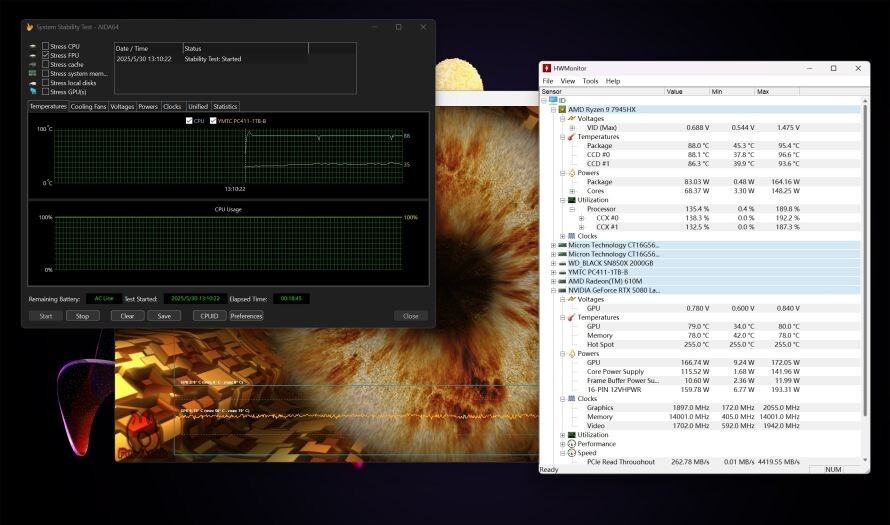Click the memory icon beside Stress system memory
The width and height of the screenshot is (890, 525).
tap(32, 73)
